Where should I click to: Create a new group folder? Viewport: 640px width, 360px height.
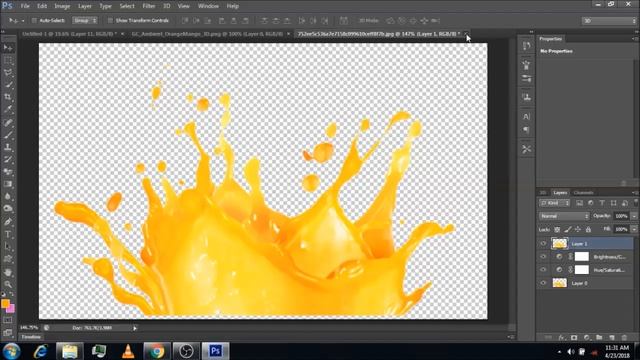click(599, 338)
